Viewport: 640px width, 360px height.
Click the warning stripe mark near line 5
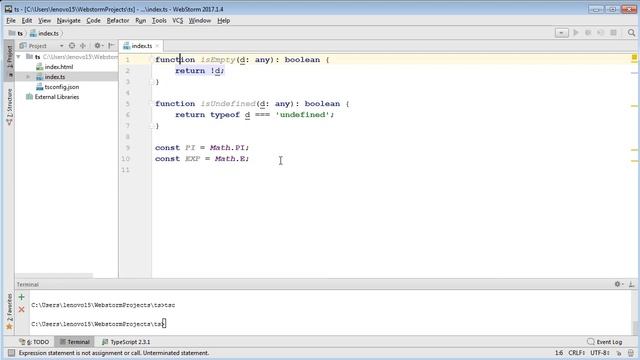pos(634,106)
